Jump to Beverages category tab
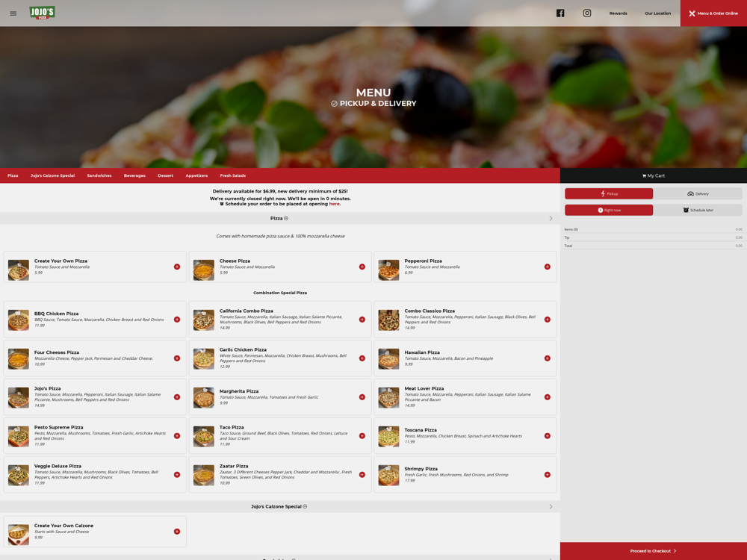The height and width of the screenshot is (560, 747). (134, 175)
